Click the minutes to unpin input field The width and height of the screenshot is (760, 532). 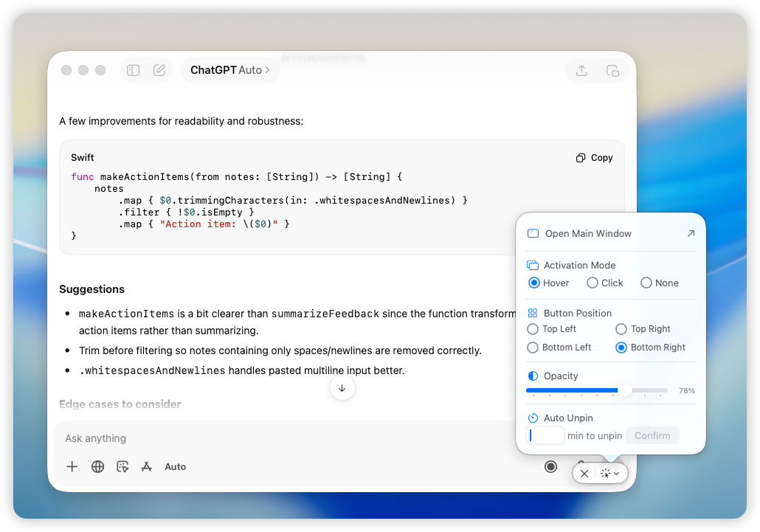[x=545, y=435]
